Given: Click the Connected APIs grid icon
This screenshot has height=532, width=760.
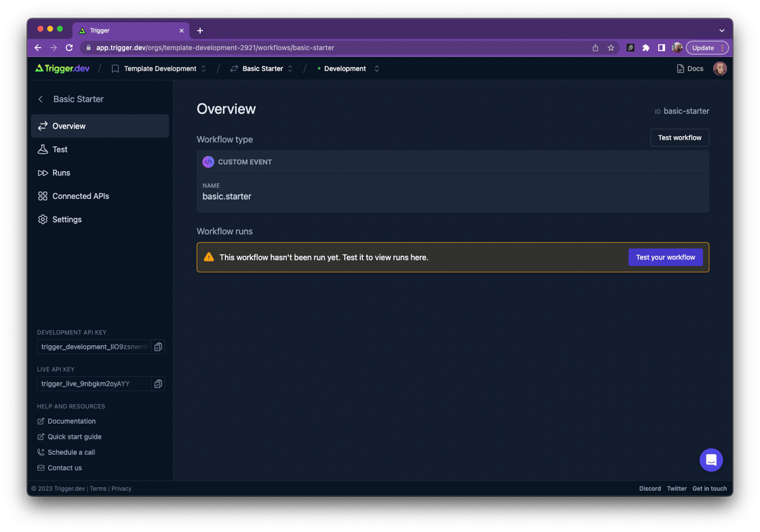Looking at the screenshot, I should coord(42,196).
